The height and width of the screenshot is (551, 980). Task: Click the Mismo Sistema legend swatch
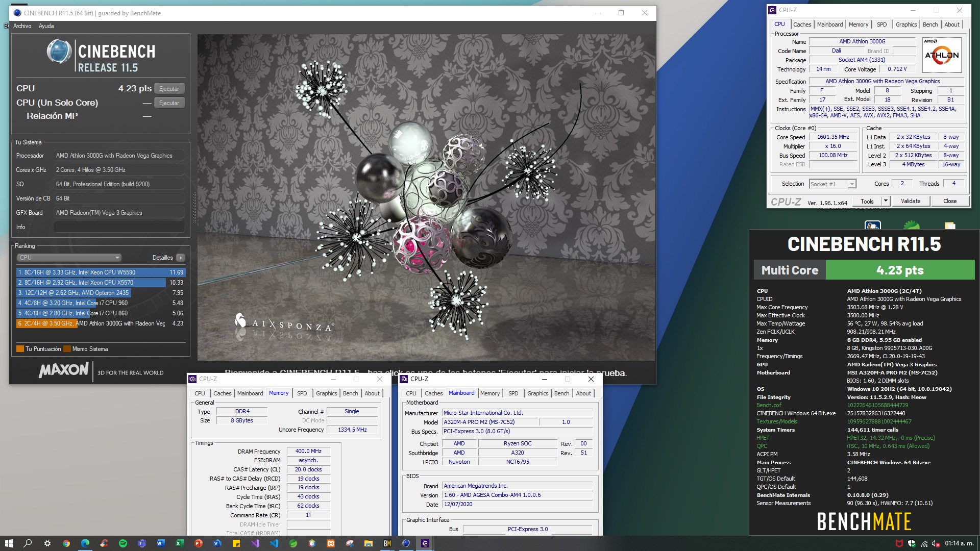tap(67, 349)
